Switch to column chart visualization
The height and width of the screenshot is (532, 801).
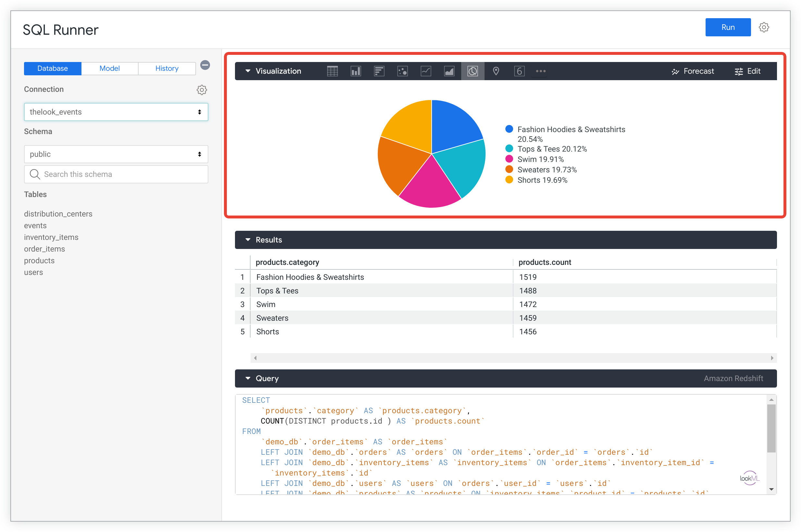click(x=355, y=71)
